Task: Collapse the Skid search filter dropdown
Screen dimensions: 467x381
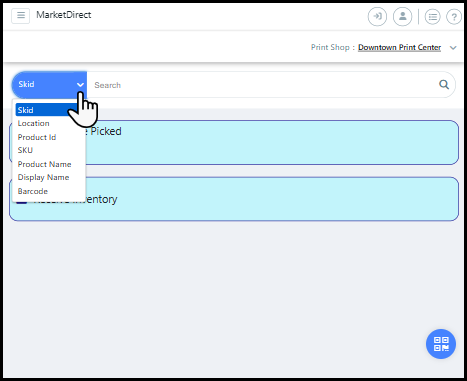Action: pos(49,85)
